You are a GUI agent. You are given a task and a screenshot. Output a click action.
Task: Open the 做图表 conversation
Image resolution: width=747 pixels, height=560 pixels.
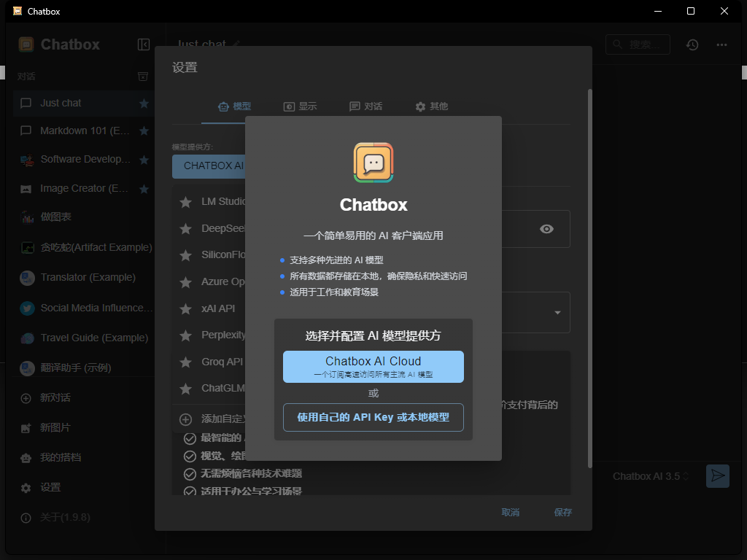84,217
